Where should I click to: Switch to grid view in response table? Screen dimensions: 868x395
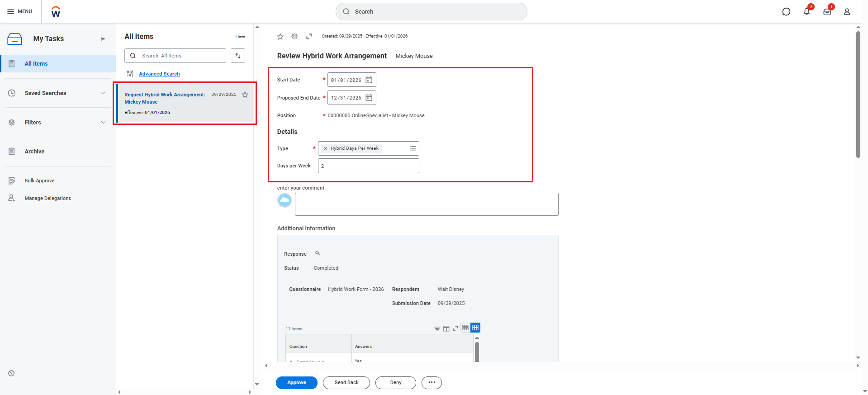[475, 328]
